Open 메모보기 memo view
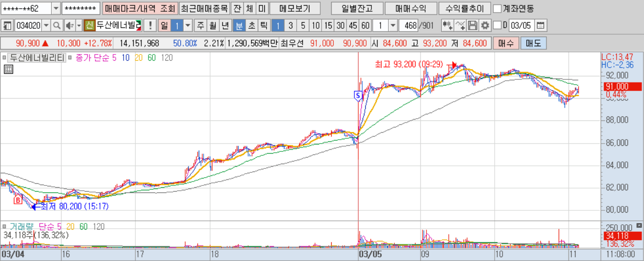This screenshot has height=261, width=644. pos(295,8)
